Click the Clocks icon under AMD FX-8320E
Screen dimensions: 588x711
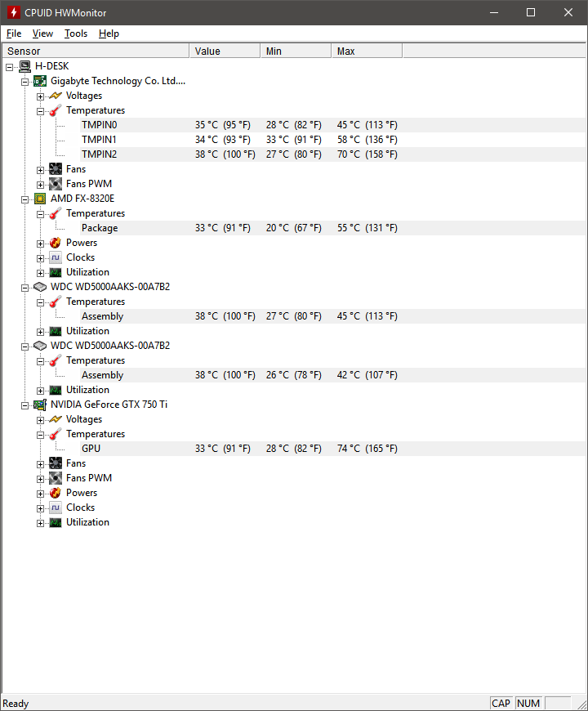(x=56, y=257)
